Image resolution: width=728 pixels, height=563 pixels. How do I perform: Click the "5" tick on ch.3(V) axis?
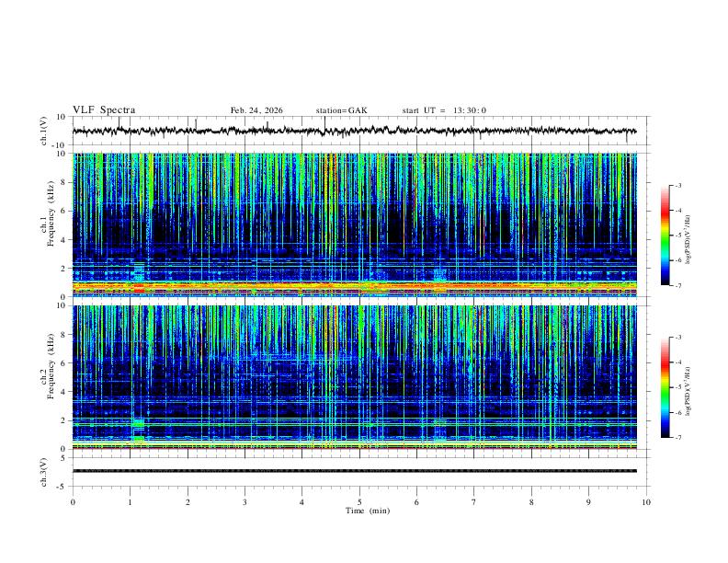(x=63, y=458)
